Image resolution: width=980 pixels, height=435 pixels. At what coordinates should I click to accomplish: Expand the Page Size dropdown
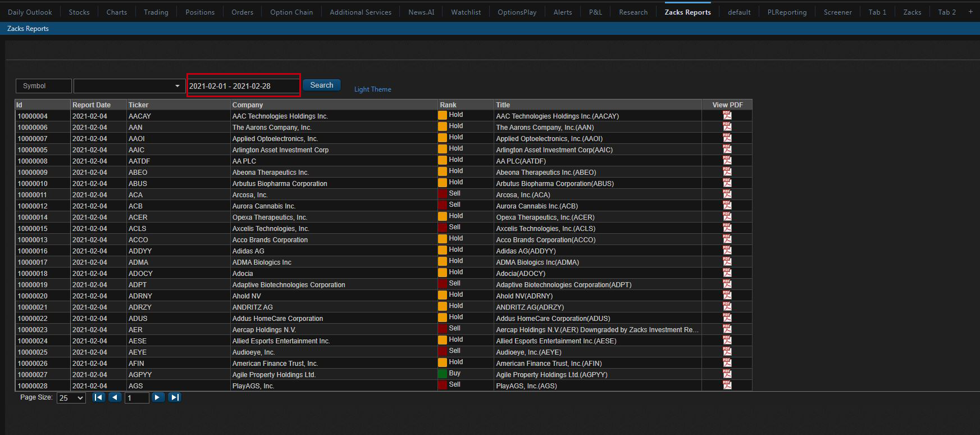click(x=71, y=398)
